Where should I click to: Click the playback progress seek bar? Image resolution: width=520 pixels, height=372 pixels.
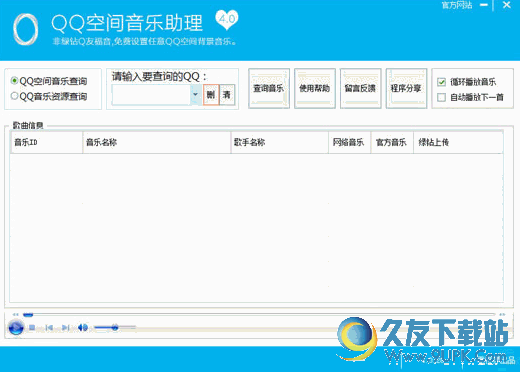click(259, 314)
